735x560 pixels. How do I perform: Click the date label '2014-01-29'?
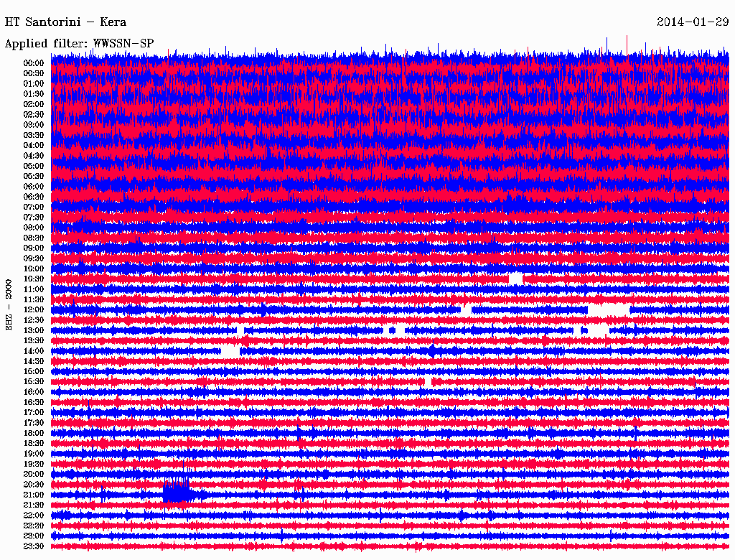693,22
